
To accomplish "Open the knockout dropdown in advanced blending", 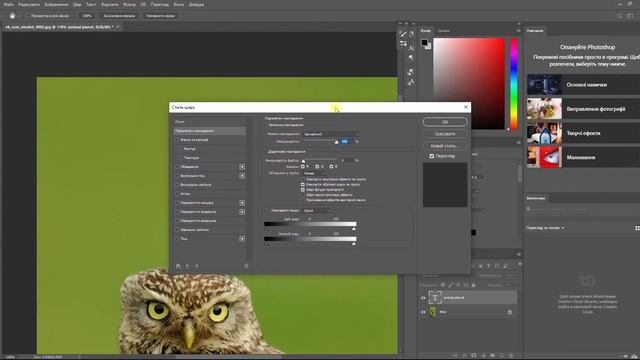I will (x=314, y=173).
